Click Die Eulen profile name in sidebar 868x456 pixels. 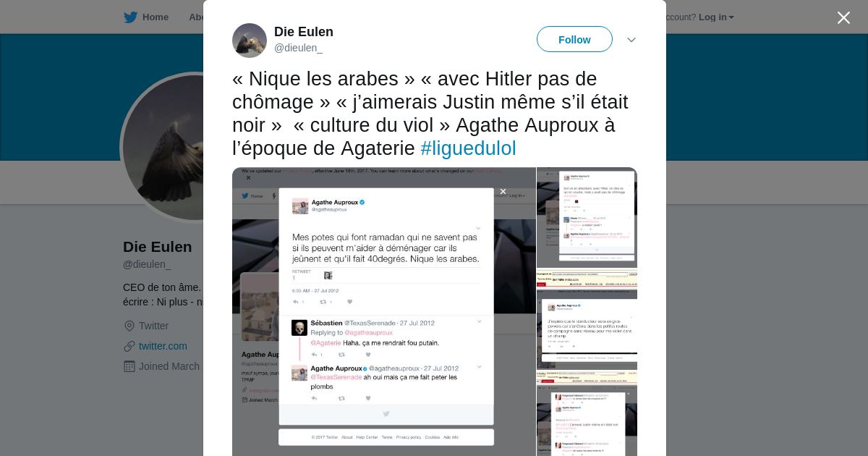(158, 247)
